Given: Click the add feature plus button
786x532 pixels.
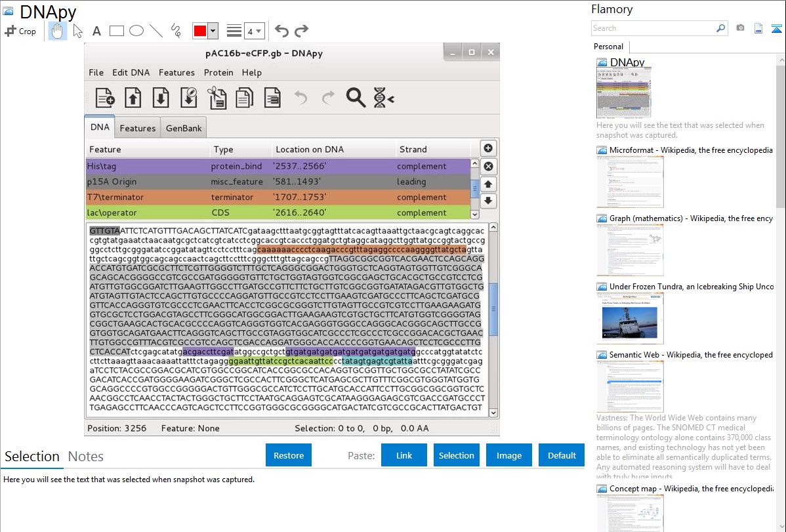Looking at the screenshot, I should click(x=488, y=148).
